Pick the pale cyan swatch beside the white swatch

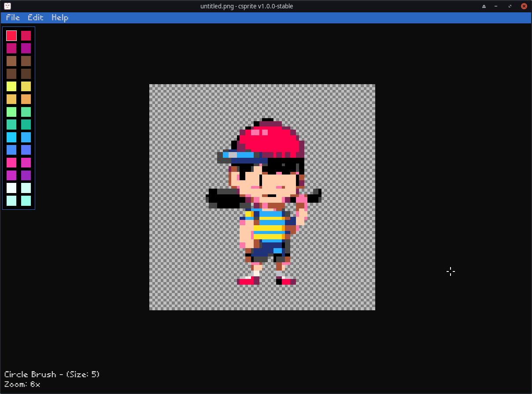point(26,188)
